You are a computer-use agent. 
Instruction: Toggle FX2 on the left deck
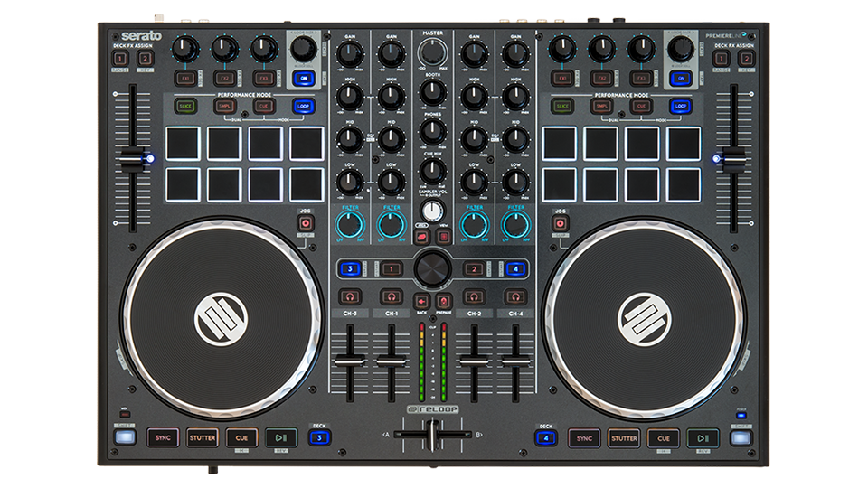(225, 79)
